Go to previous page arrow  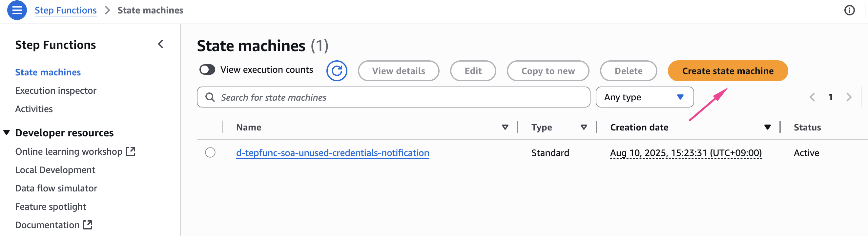tap(812, 97)
